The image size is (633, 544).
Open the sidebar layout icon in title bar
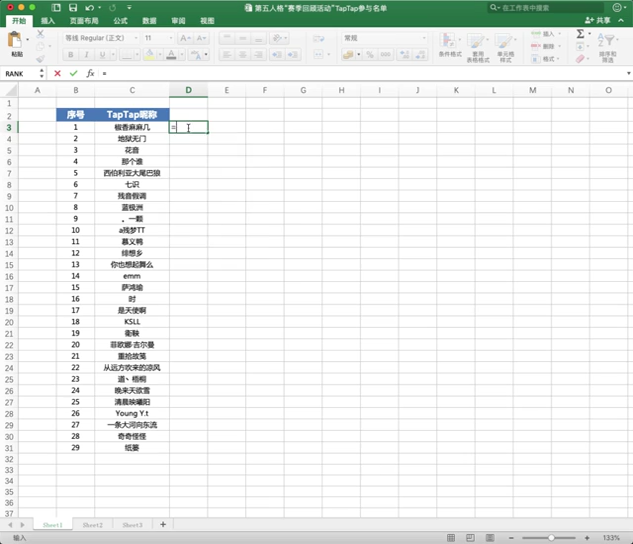(56, 8)
